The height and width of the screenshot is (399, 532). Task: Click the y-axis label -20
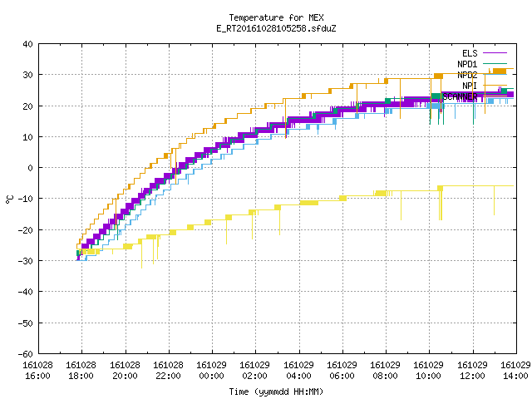26,230
